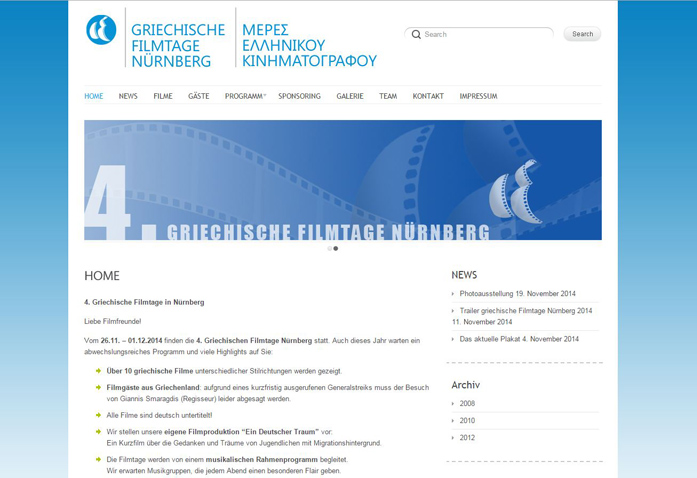Open the GÄSTE menu item
The height and width of the screenshot is (478, 697).
(x=199, y=96)
